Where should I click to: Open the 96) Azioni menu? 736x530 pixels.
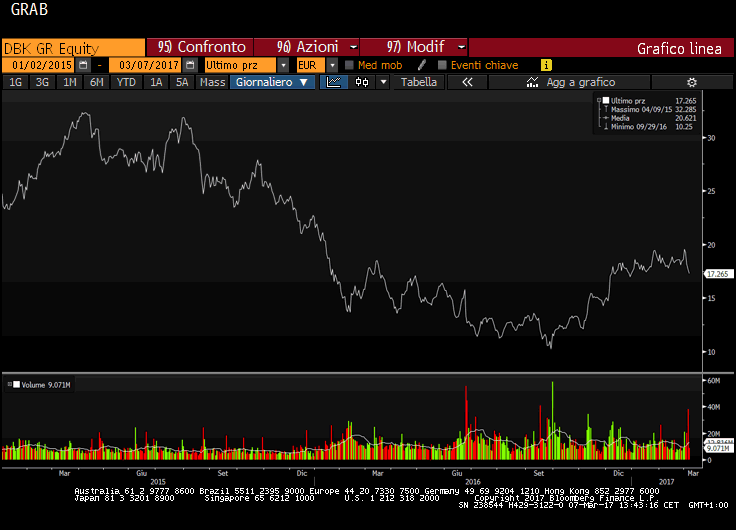307,47
